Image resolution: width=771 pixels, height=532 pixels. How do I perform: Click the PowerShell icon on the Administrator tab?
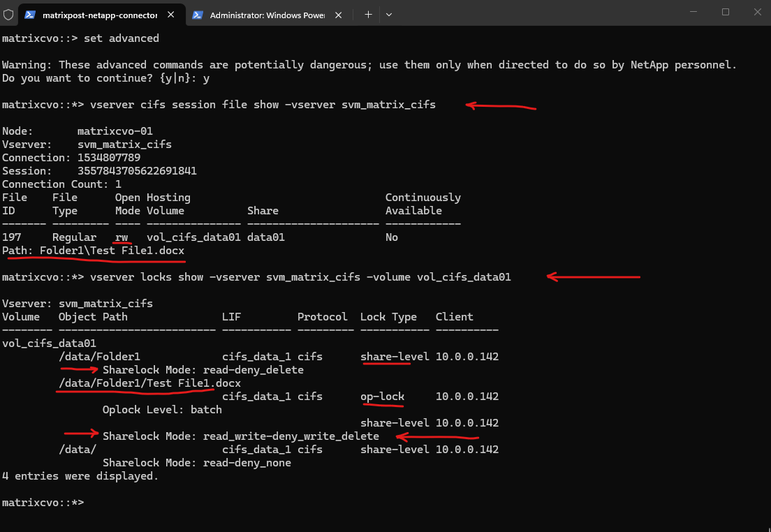point(198,15)
